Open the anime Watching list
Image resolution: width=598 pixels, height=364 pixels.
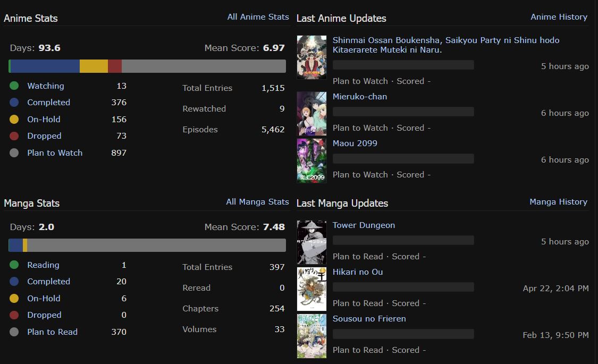(46, 86)
